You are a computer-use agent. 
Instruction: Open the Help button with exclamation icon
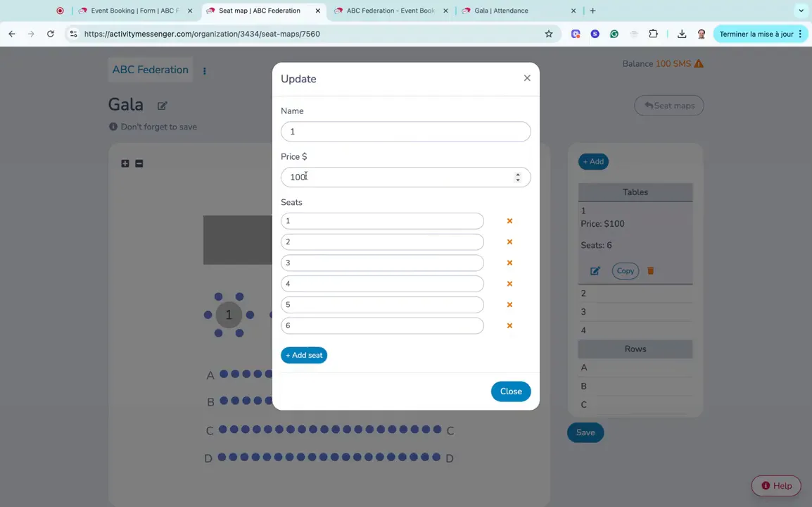pyautogui.click(x=775, y=486)
